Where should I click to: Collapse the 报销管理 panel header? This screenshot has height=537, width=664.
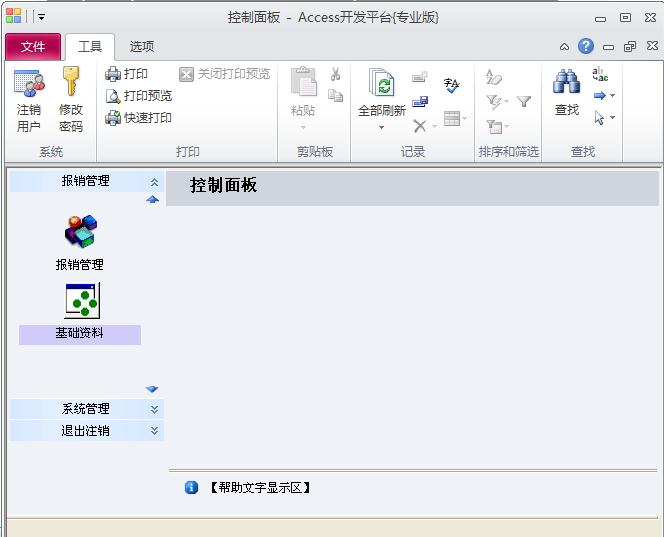[x=154, y=182]
